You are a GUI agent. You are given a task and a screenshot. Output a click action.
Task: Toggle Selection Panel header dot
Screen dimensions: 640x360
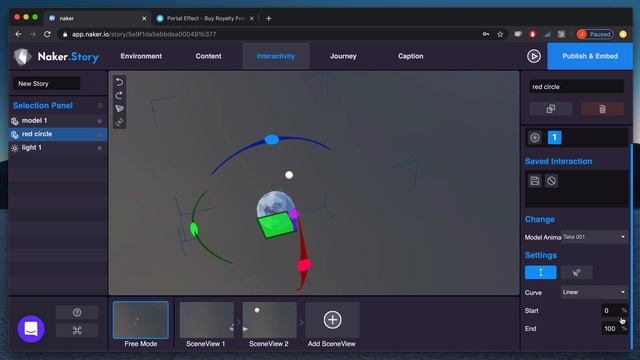[x=100, y=105]
